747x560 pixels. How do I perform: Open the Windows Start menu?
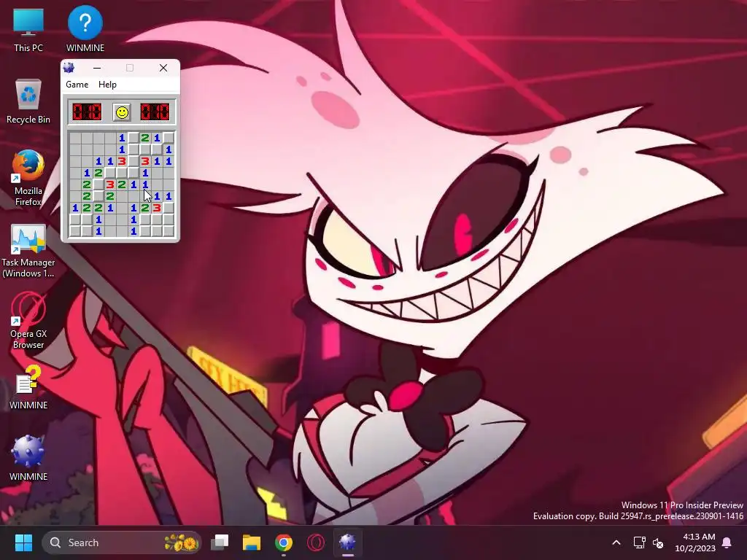click(x=23, y=542)
